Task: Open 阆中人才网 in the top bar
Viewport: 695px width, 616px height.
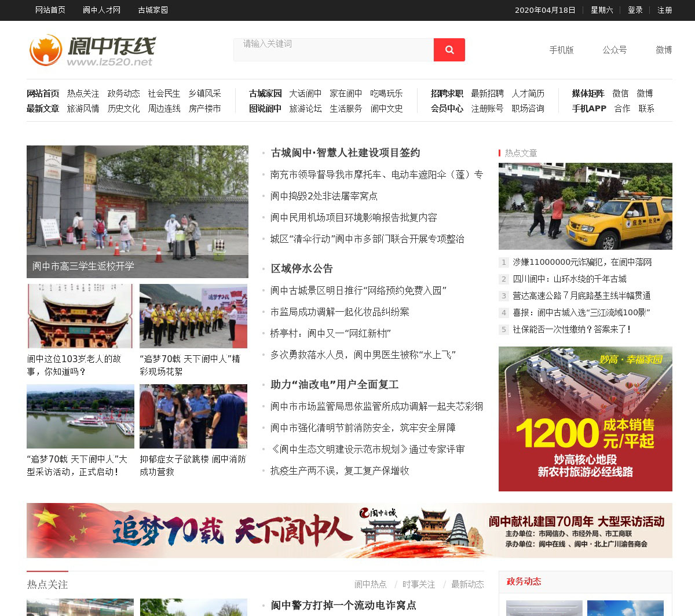Action: [x=101, y=10]
